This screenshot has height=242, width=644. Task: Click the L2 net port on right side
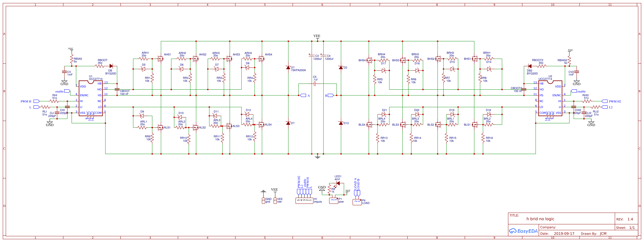click(x=604, y=107)
